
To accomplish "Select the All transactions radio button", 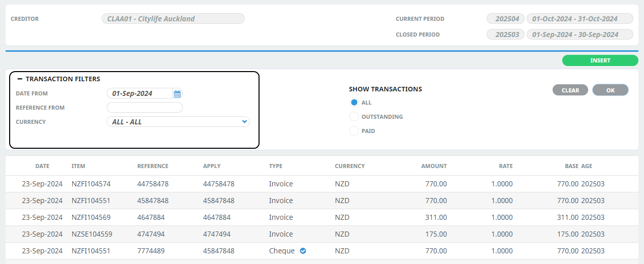I will click(x=355, y=103).
